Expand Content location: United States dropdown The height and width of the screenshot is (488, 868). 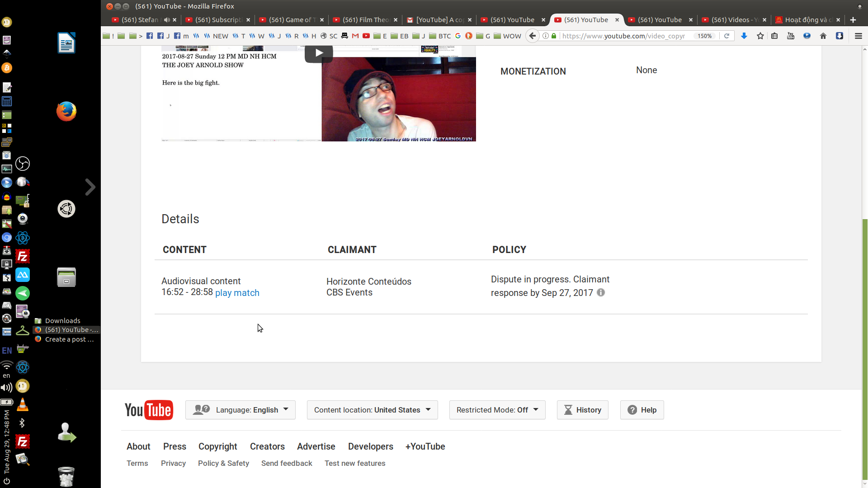tap(373, 410)
